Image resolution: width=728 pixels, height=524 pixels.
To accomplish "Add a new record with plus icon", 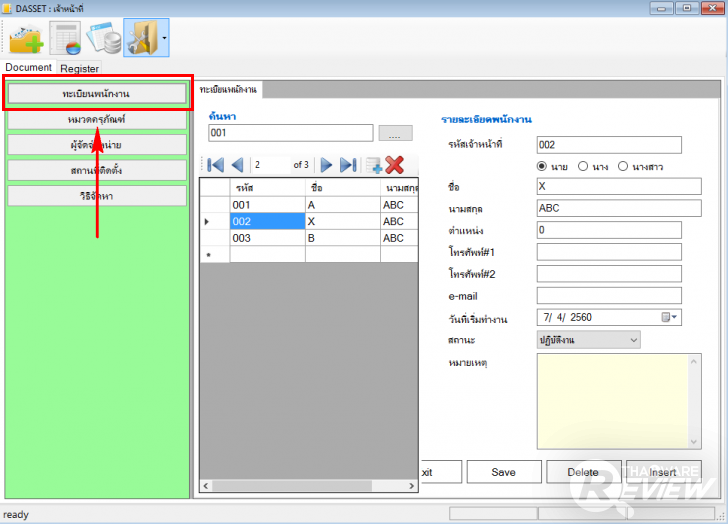I will [374, 165].
